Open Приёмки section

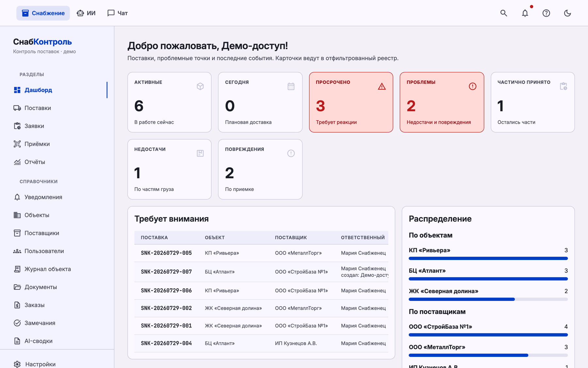click(x=57, y=144)
